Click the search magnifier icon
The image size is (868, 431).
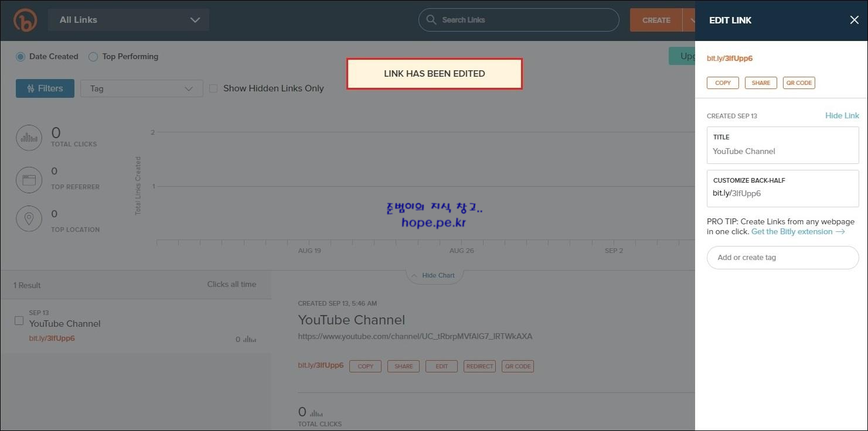tap(431, 20)
